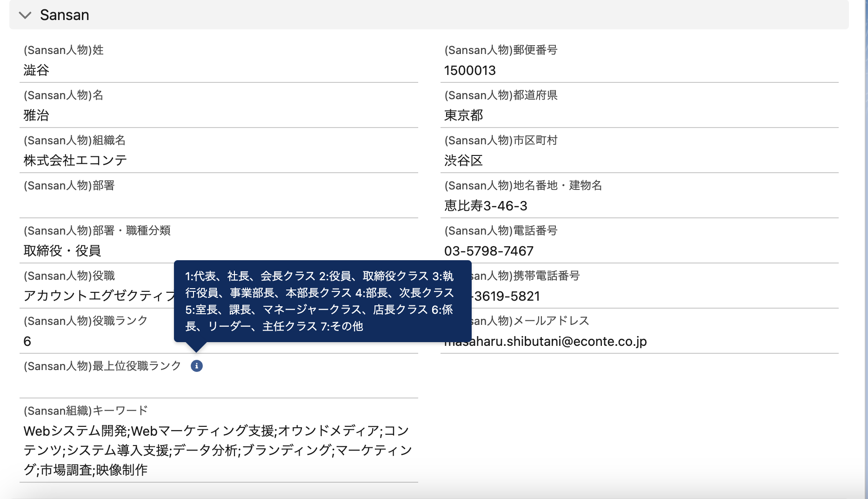868x499 pixels.
Task: Click the (Sansan人物)役職ランク label
Action: (x=86, y=321)
